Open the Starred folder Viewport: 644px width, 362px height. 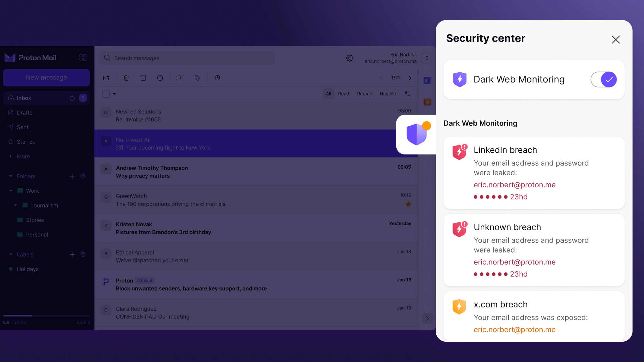(46, 142)
